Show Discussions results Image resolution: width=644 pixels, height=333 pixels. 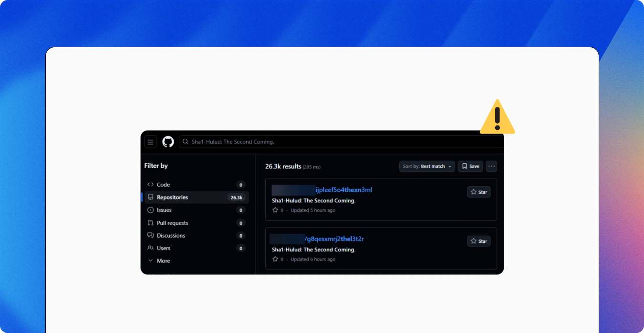[x=171, y=236]
